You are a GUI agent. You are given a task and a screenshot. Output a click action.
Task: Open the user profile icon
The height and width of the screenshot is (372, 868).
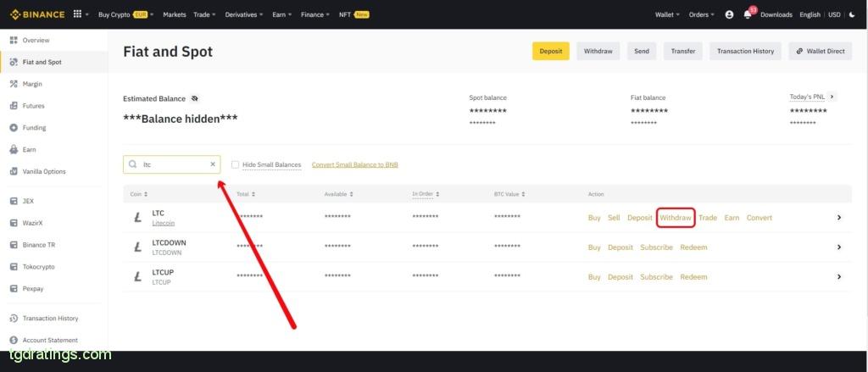click(x=729, y=15)
